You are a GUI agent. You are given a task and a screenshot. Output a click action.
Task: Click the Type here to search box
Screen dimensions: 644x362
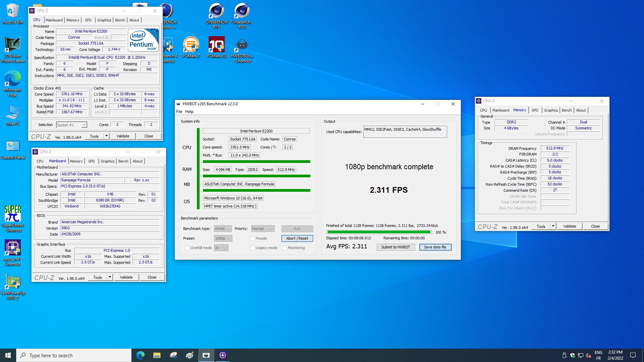[x=74, y=355]
